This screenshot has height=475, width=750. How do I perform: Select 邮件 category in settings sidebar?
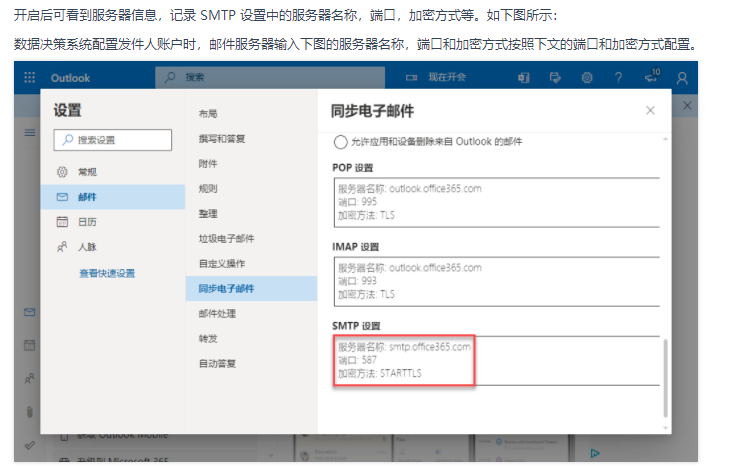[x=113, y=197]
